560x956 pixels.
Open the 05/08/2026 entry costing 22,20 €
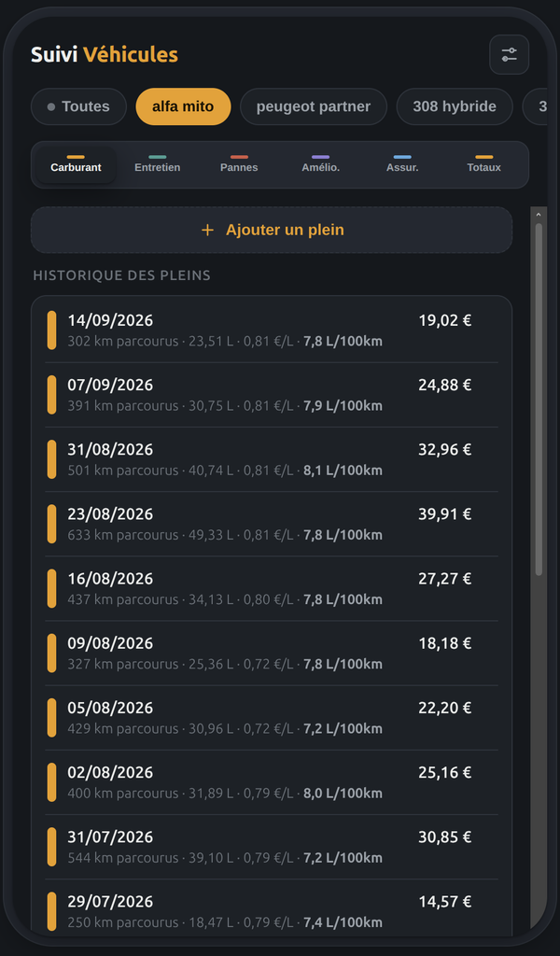272,718
